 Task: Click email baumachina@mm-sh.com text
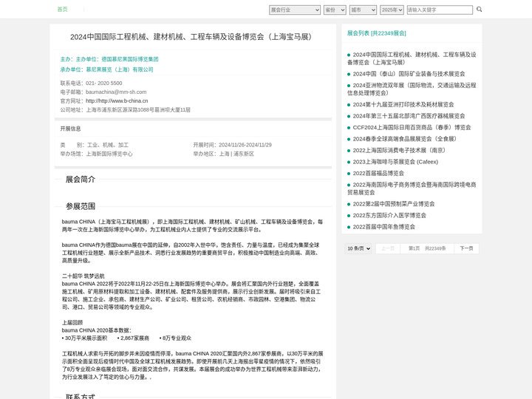(116, 92)
